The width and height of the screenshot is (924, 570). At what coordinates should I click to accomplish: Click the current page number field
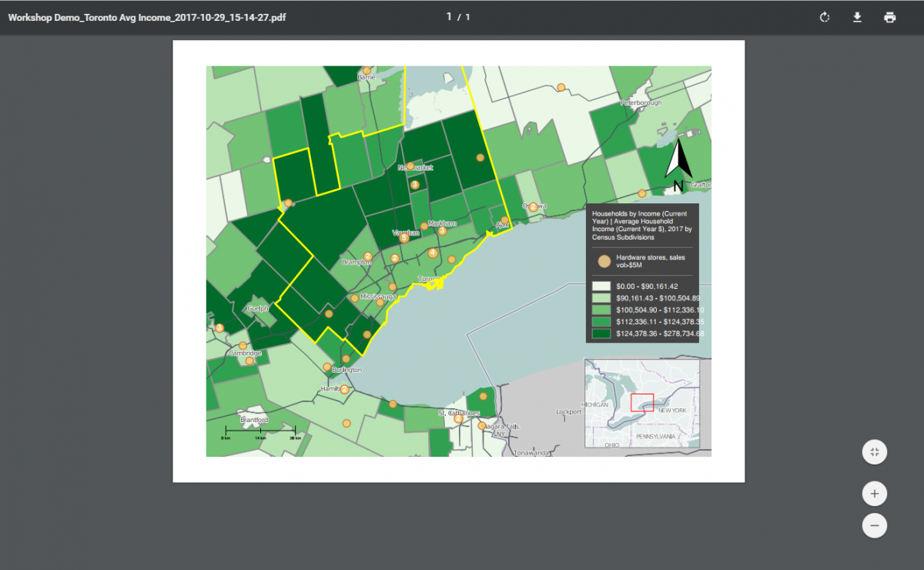coord(450,17)
